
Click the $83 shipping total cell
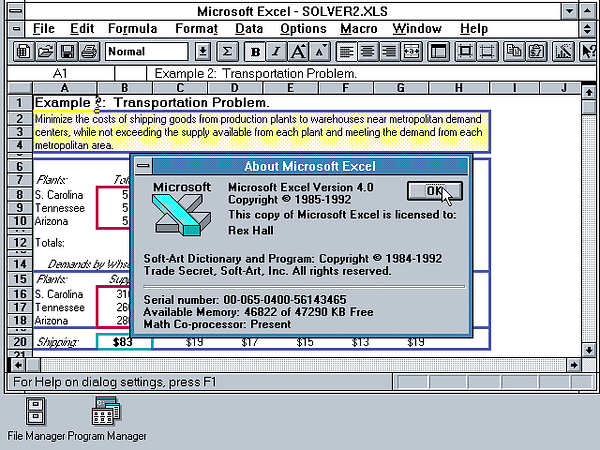pos(125,342)
